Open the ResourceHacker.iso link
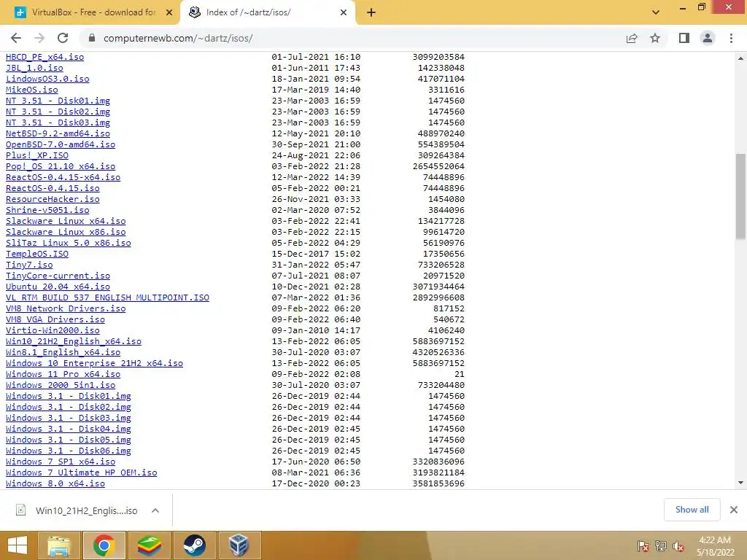Screen dimensions: 747x560 pos(53,199)
